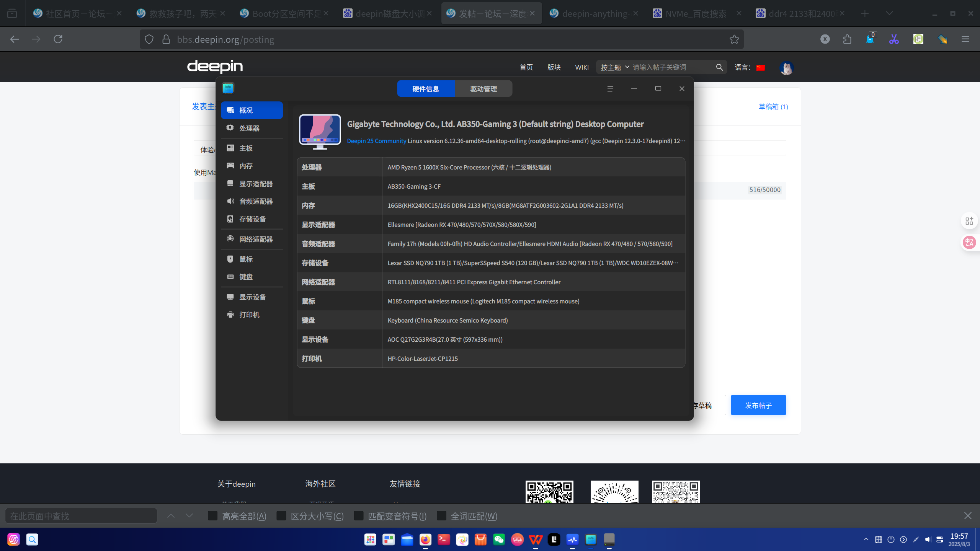The image size is (980, 551).
Task: Open WeChat from the taskbar
Action: coord(499,540)
